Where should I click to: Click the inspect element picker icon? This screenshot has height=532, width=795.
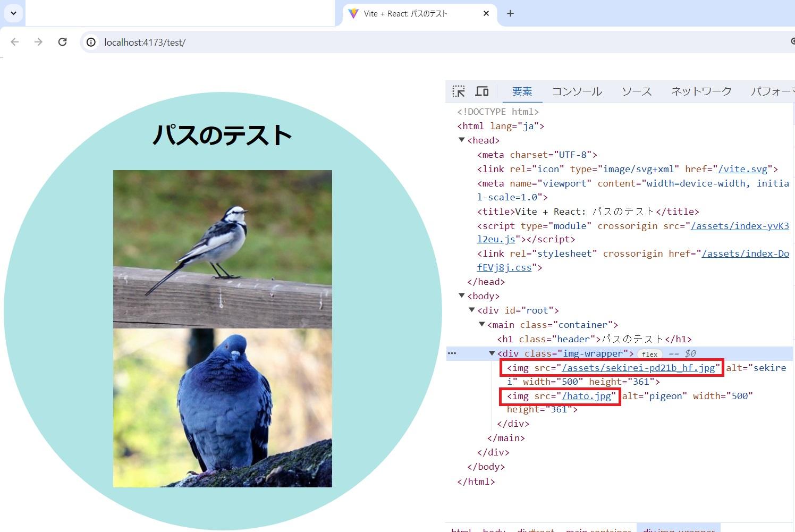(x=459, y=91)
